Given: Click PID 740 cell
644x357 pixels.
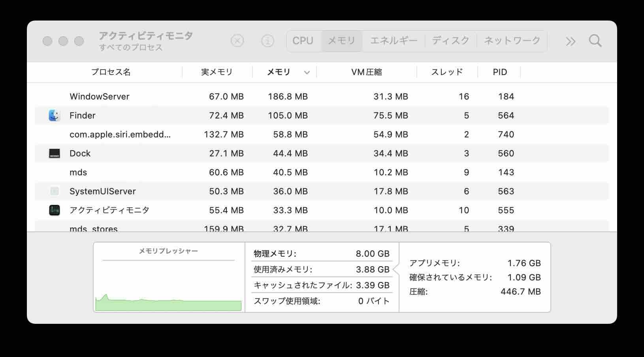Looking at the screenshot, I should pos(506,134).
